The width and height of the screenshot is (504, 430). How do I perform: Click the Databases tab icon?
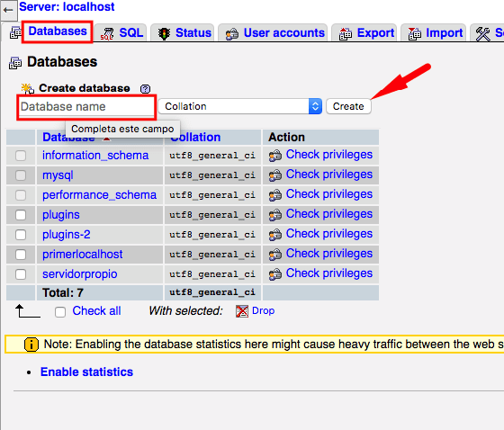pos(15,32)
